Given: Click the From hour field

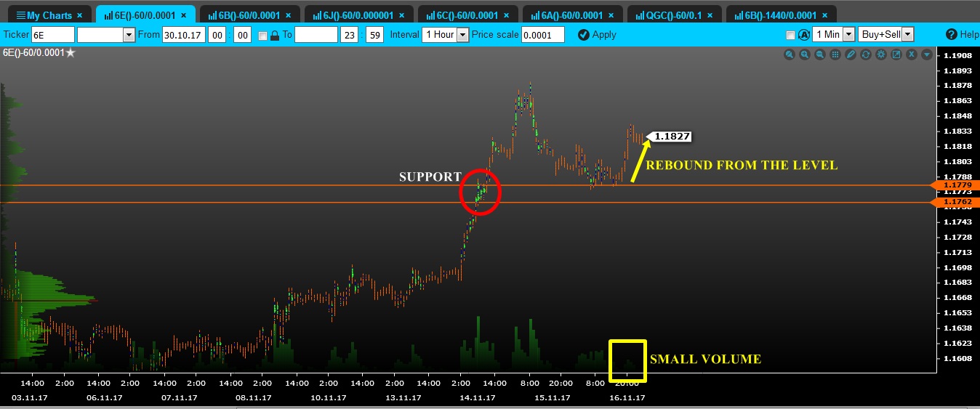Looking at the screenshot, I should pos(217,34).
